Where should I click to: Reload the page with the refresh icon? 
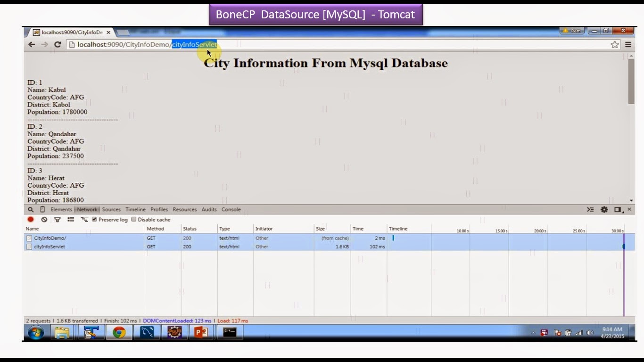[58, 44]
